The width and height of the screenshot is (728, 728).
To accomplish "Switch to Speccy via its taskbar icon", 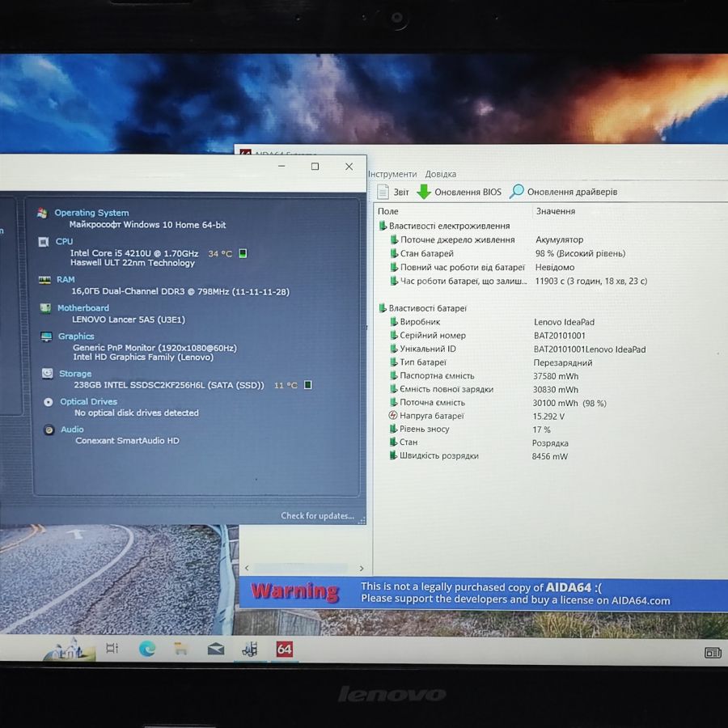I will point(250,649).
